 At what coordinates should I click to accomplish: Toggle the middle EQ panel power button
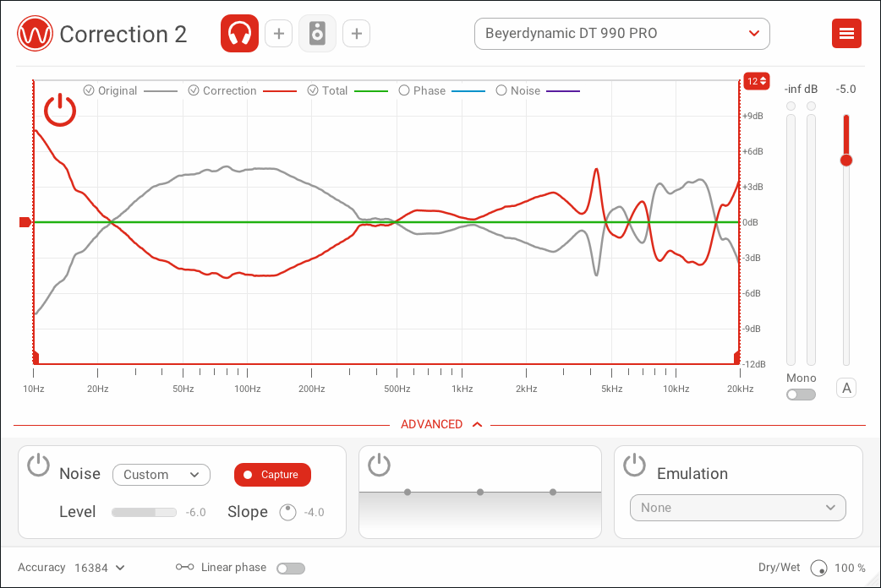[380, 465]
